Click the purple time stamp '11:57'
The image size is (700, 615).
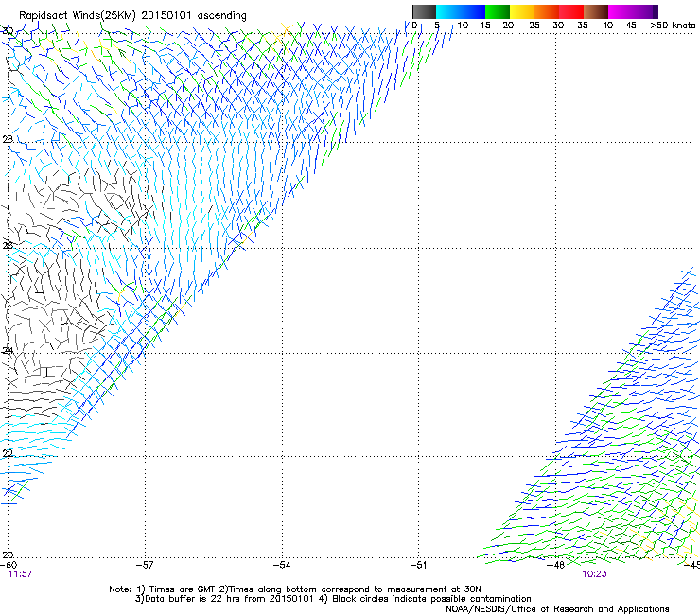click(x=20, y=574)
